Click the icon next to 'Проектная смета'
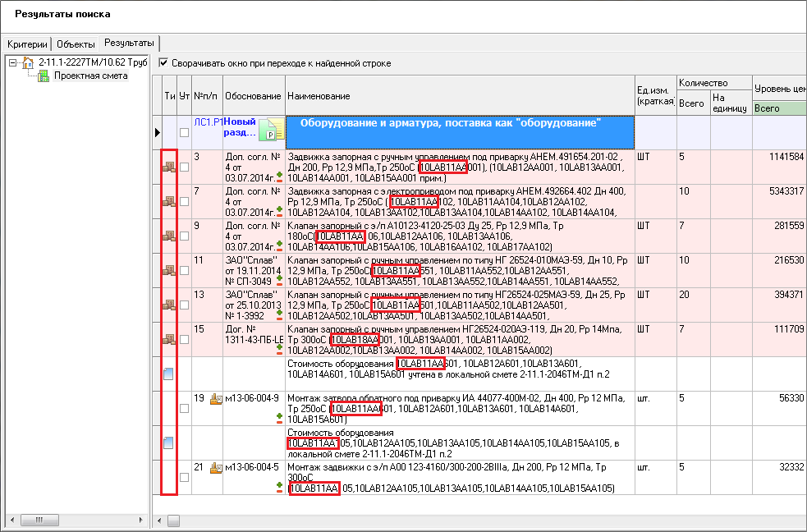The image size is (807, 532). (44, 76)
